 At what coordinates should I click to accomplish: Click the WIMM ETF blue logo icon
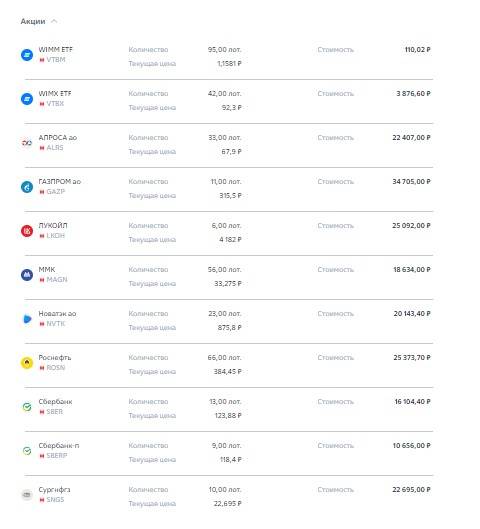(27, 55)
